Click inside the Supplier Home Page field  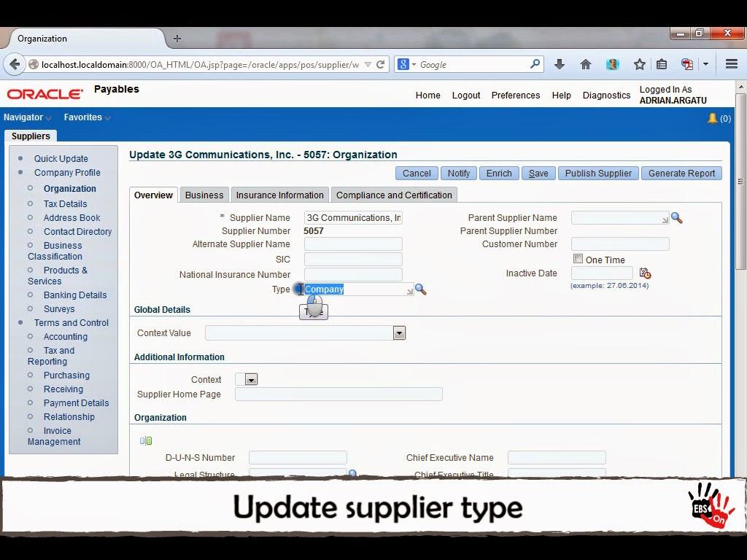coord(338,394)
